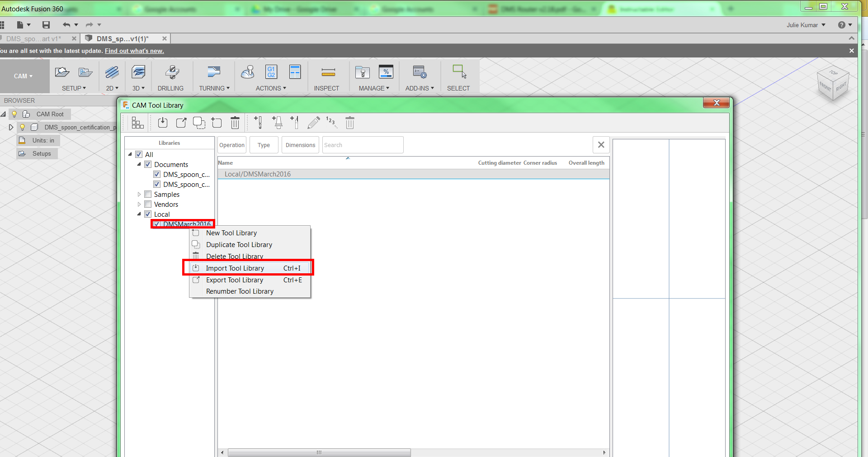Collapse the Documents tree node

139,164
